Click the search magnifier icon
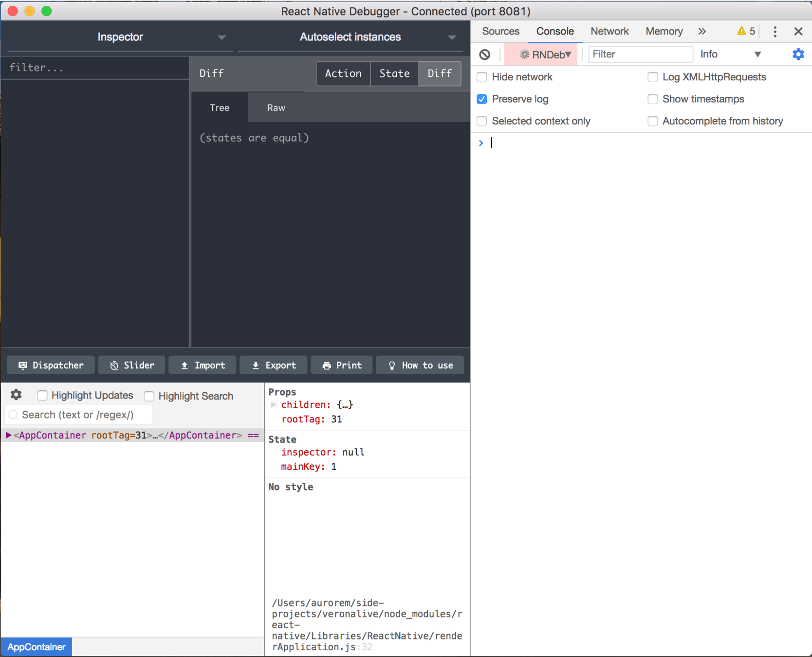Image resolution: width=812 pixels, height=657 pixels. point(14,415)
